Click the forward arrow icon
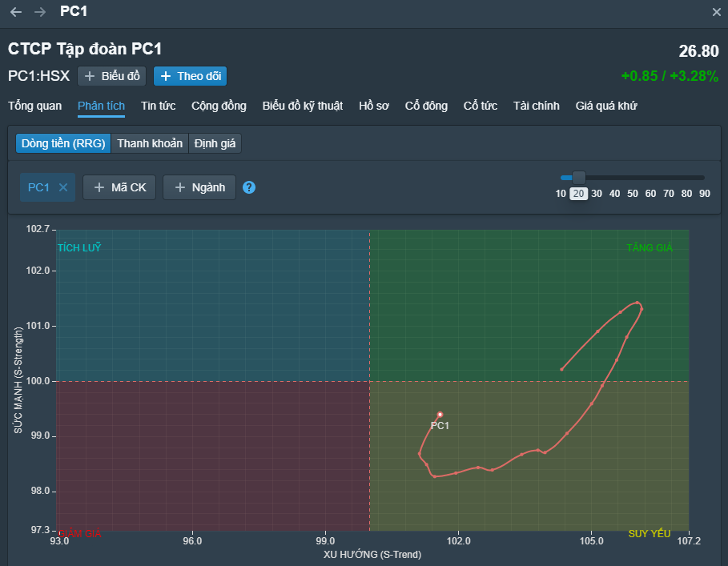The width and height of the screenshot is (728, 566). pyautogui.click(x=40, y=12)
